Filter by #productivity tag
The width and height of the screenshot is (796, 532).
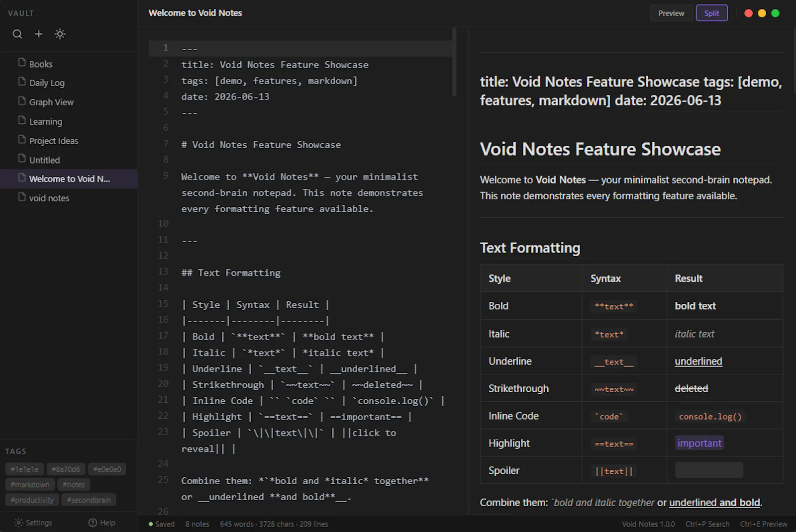[x=32, y=500]
